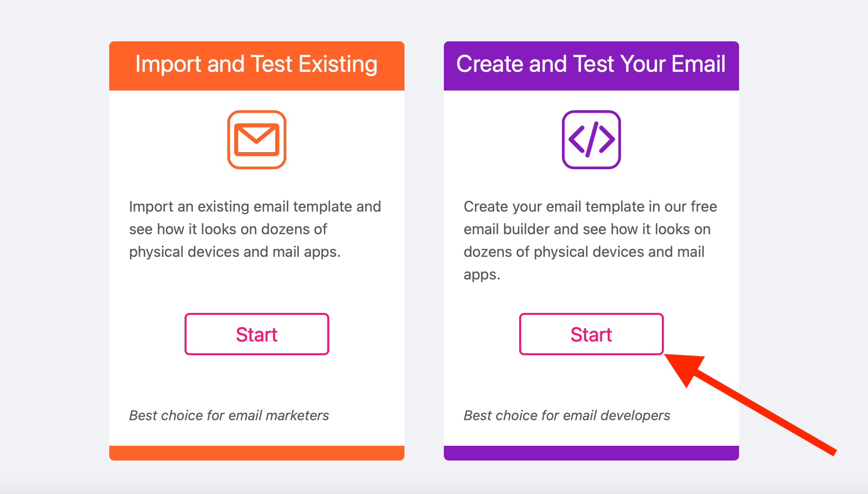This screenshot has width=868, height=494.
Task: Click the slash inside the code icon
Action: click(x=591, y=140)
